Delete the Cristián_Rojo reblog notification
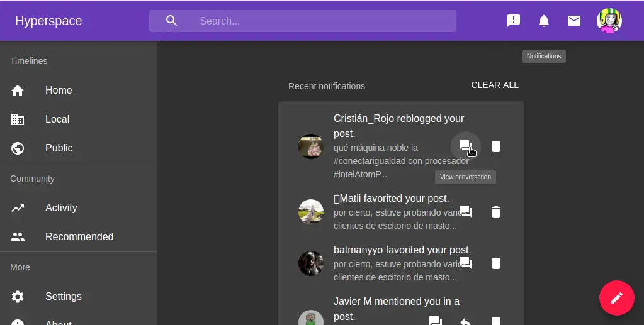644x325 pixels. click(496, 146)
